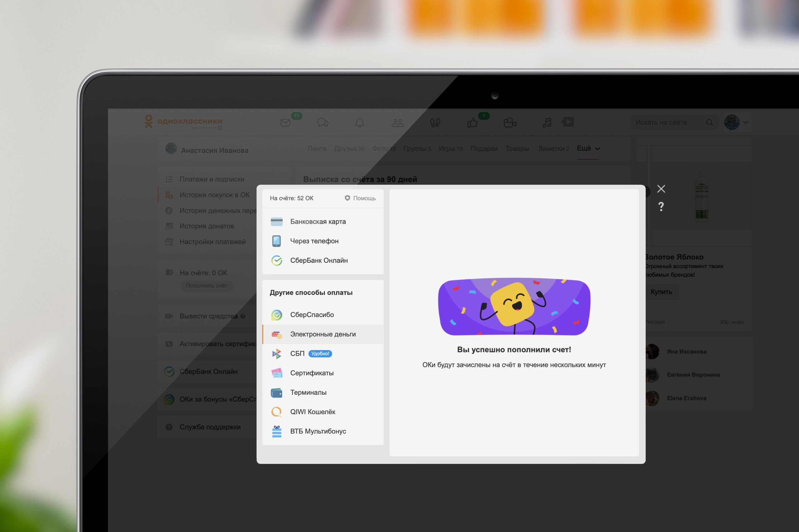Open messages envelope icon in header
The image size is (799, 532).
click(285, 123)
